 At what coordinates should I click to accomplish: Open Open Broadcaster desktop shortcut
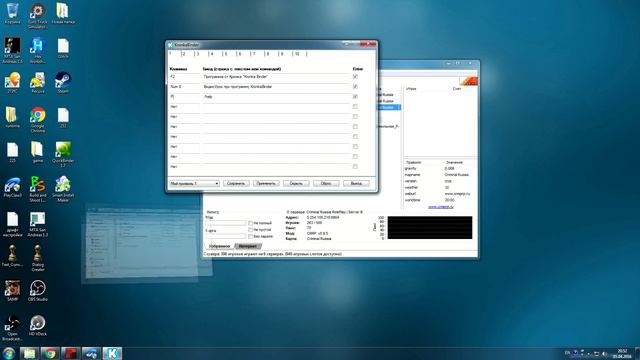click(x=12, y=328)
